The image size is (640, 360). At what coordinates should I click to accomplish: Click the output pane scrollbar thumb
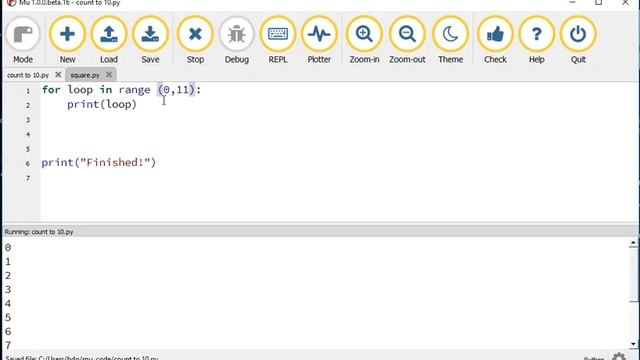pos(633,274)
